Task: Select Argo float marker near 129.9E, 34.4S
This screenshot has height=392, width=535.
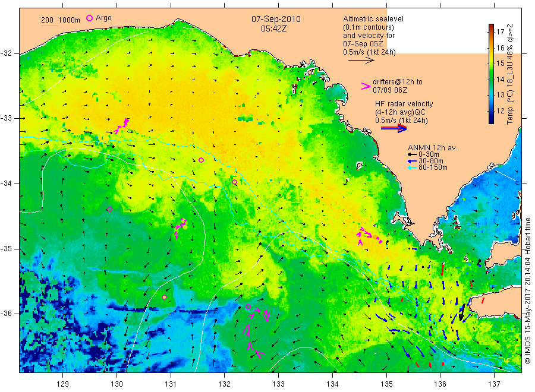Action: (109, 209)
